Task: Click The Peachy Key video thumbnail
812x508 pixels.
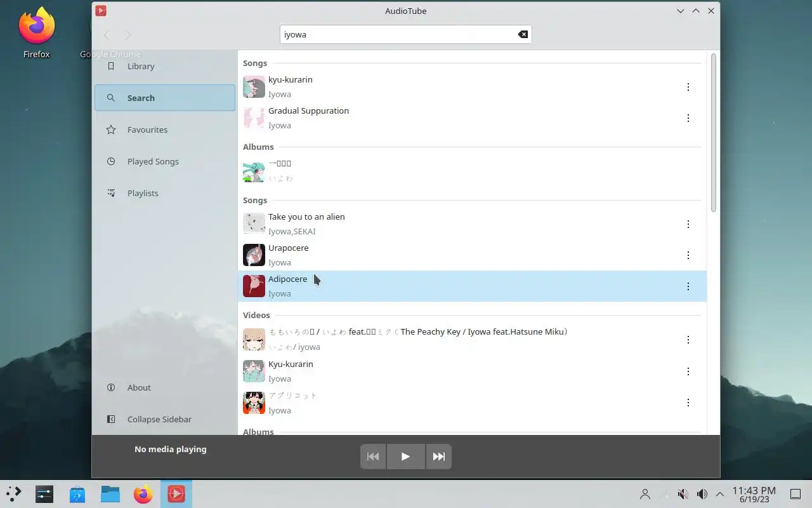Action: click(254, 339)
